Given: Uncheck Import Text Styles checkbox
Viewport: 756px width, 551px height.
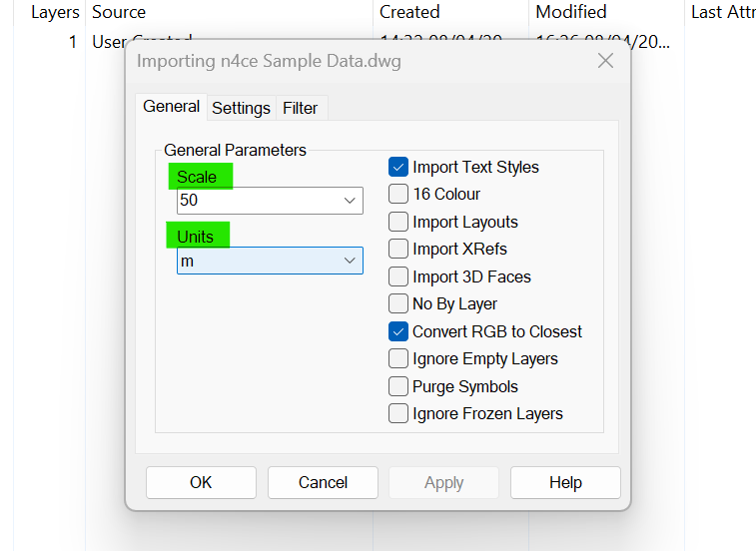Looking at the screenshot, I should 398,167.
